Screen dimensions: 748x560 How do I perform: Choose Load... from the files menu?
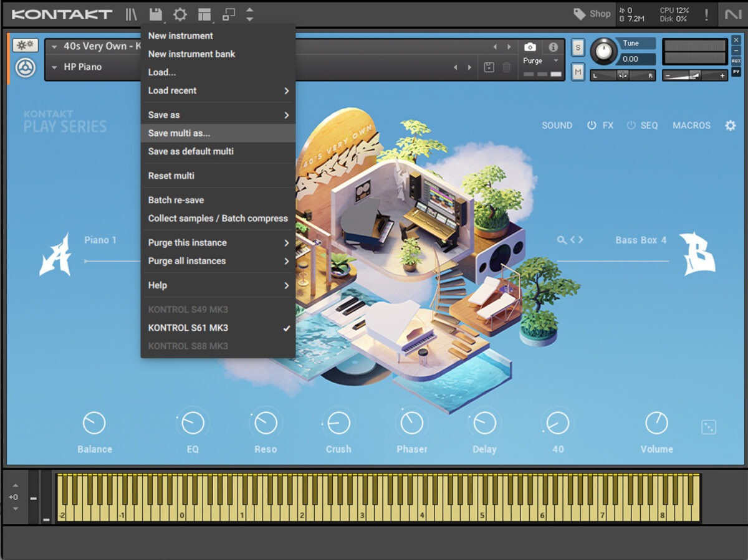(x=218, y=72)
